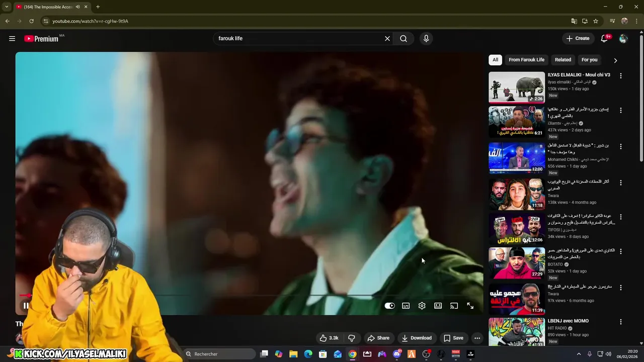
Task: Open the notifications bell
Action: point(605,39)
